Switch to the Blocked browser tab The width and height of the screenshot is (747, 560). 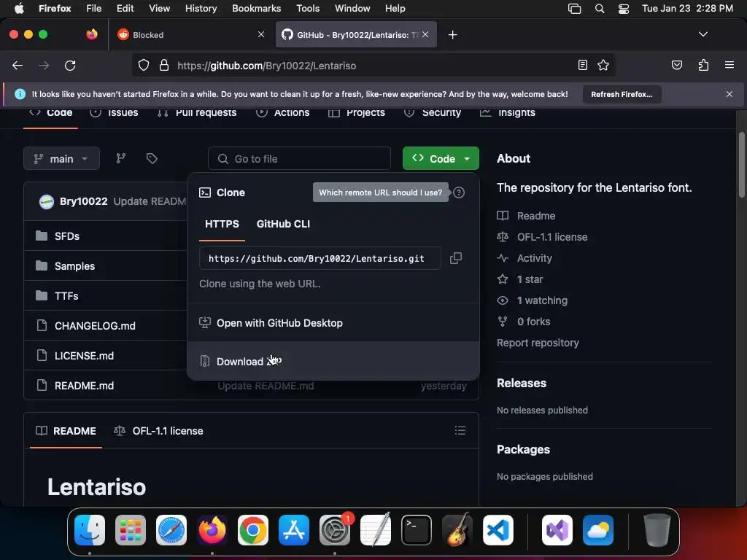[x=191, y=35]
